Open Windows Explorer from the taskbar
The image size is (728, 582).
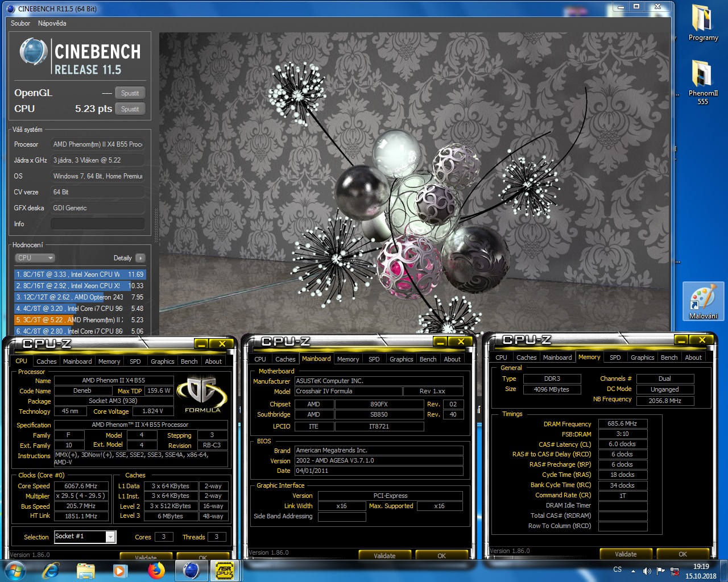85,570
